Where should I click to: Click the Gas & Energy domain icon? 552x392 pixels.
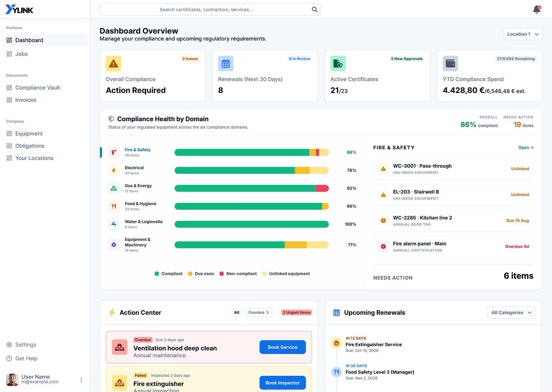click(x=114, y=188)
